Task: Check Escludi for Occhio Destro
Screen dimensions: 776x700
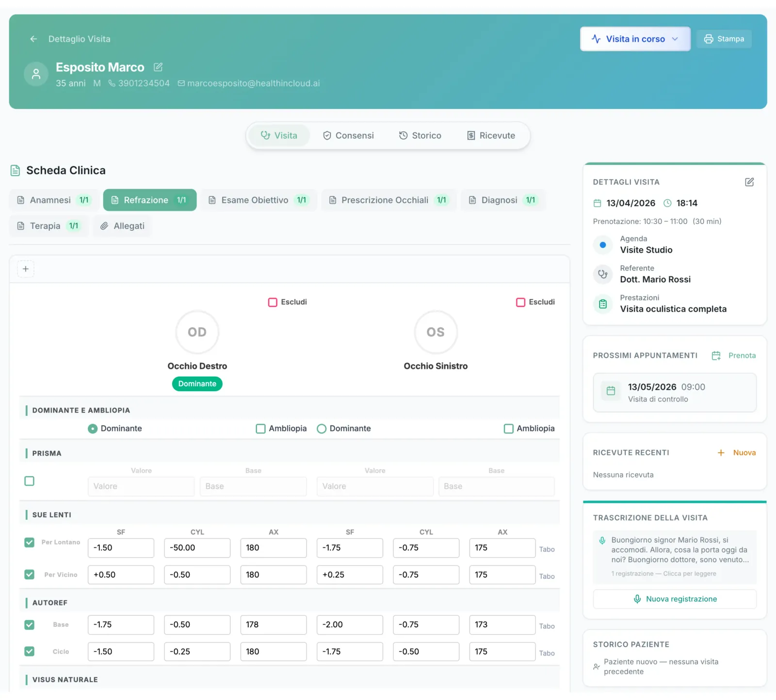Action: click(x=273, y=302)
